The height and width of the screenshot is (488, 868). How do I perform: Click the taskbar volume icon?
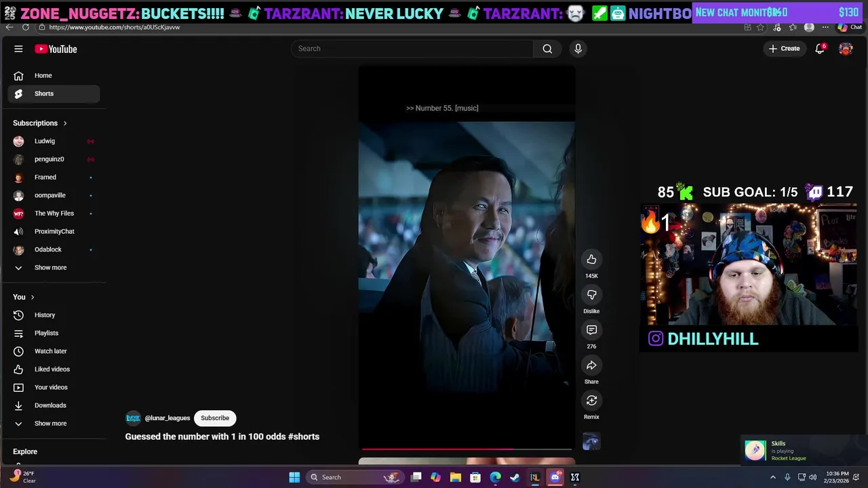tap(812, 477)
